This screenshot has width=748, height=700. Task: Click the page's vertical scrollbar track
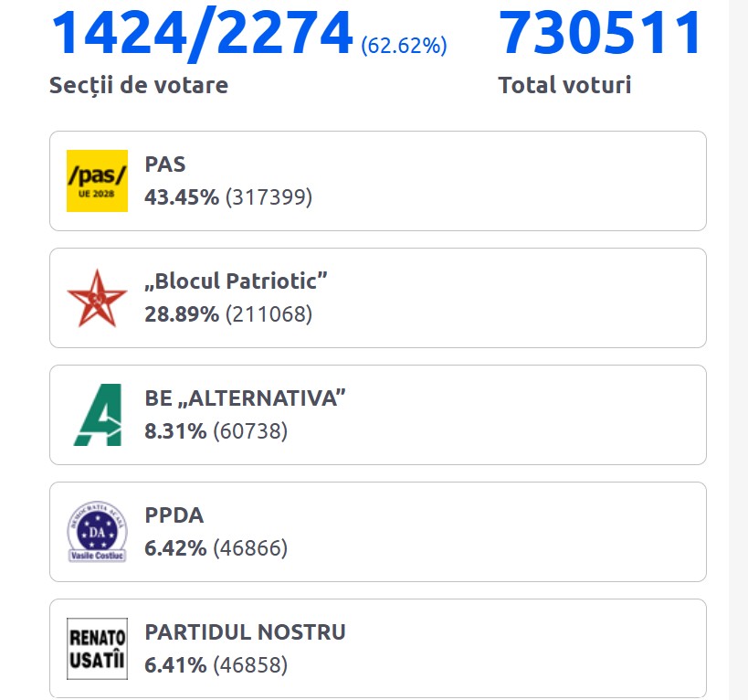pyautogui.click(x=738, y=366)
